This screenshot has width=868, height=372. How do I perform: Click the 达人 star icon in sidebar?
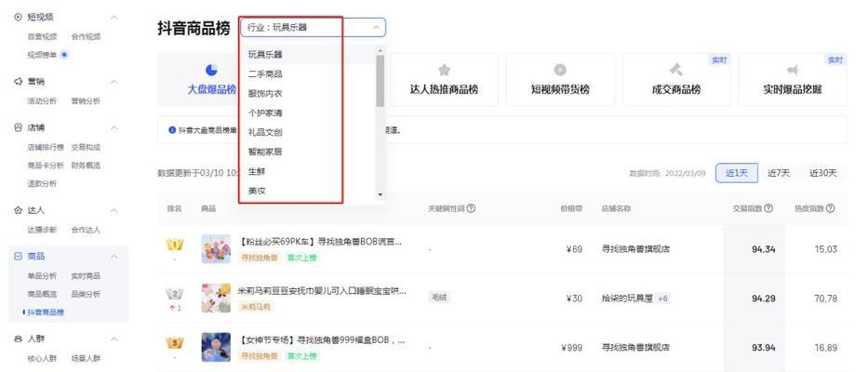(x=18, y=210)
